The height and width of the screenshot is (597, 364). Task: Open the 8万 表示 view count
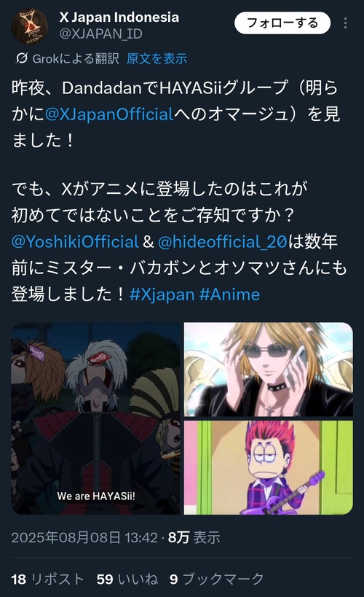click(194, 537)
